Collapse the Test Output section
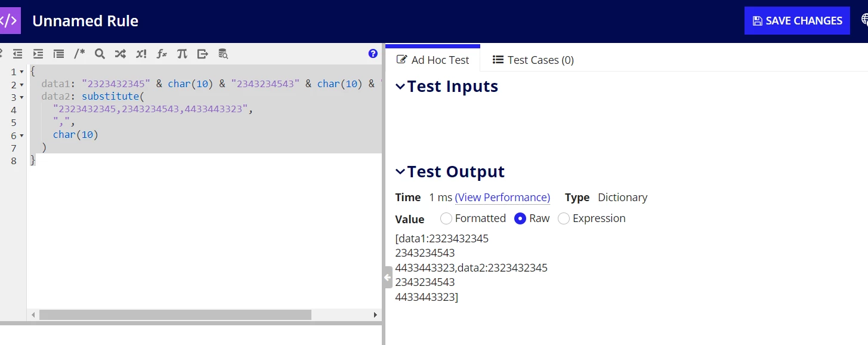The height and width of the screenshot is (345, 868). 400,172
